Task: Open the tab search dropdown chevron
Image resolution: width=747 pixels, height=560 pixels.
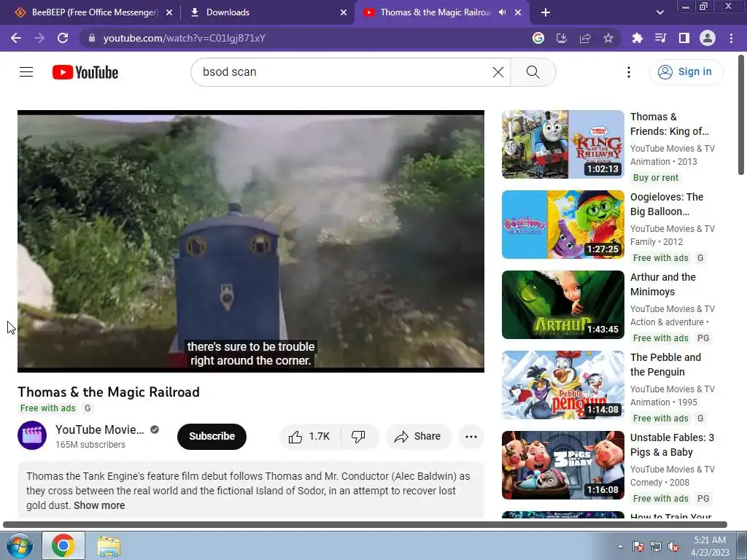Action: tap(659, 12)
